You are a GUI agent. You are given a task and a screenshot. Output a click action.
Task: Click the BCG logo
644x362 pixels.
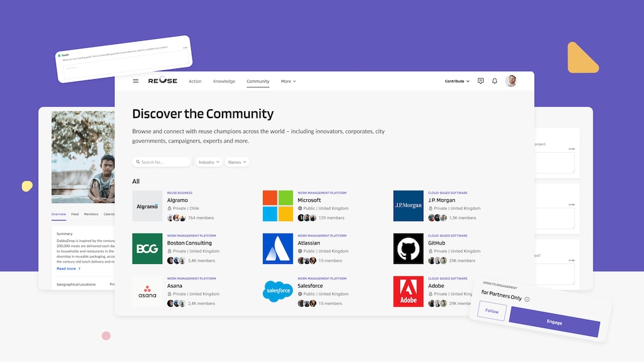point(147,249)
